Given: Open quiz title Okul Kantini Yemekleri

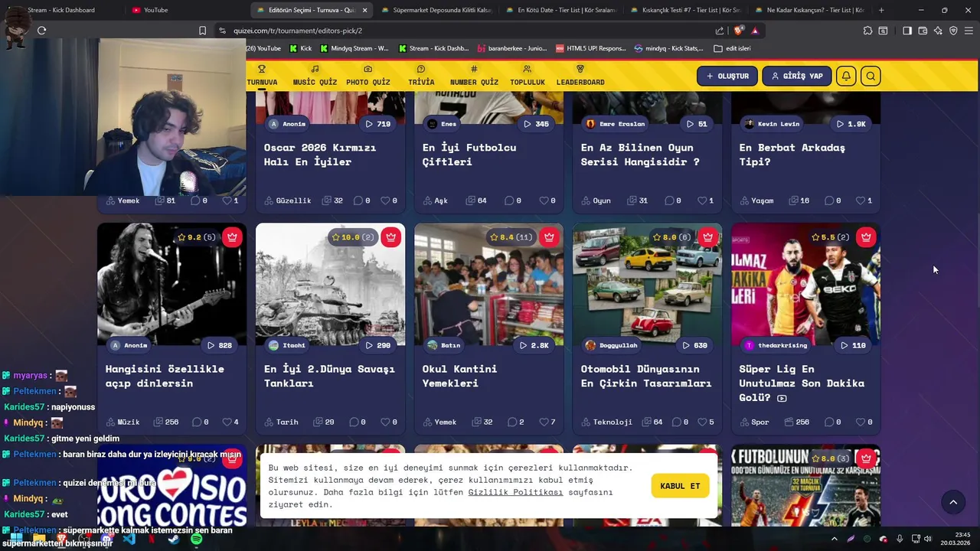Looking at the screenshot, I should pos(459,376).
